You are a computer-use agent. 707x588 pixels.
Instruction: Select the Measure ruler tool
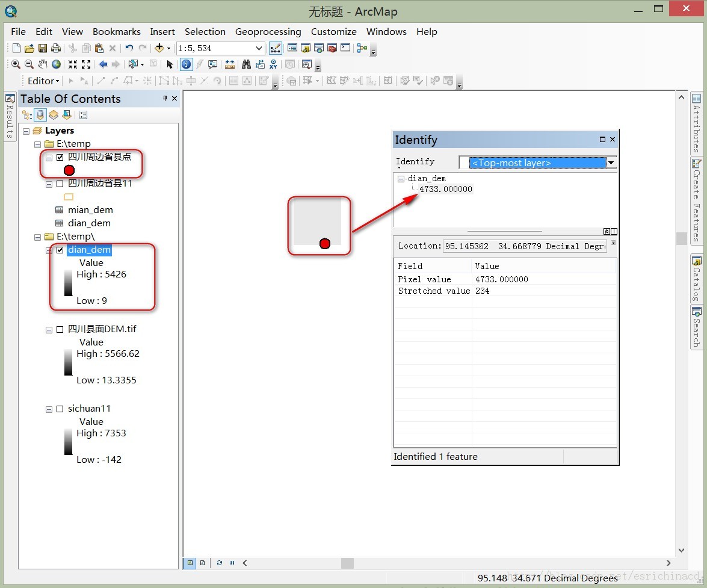(x=229, y=64)
